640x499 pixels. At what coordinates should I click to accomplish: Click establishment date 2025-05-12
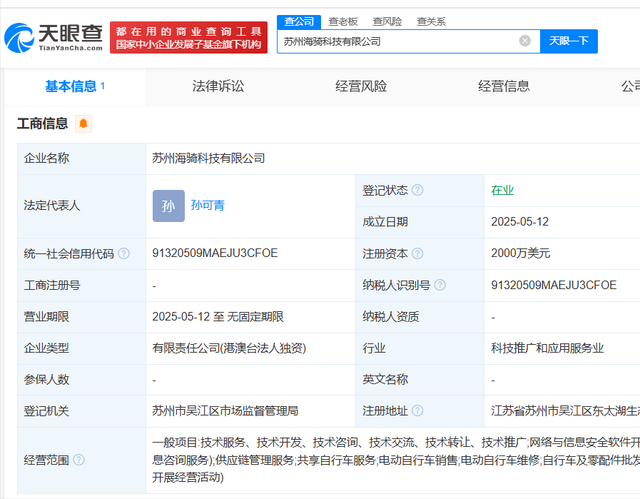click(x=520, y=222)
